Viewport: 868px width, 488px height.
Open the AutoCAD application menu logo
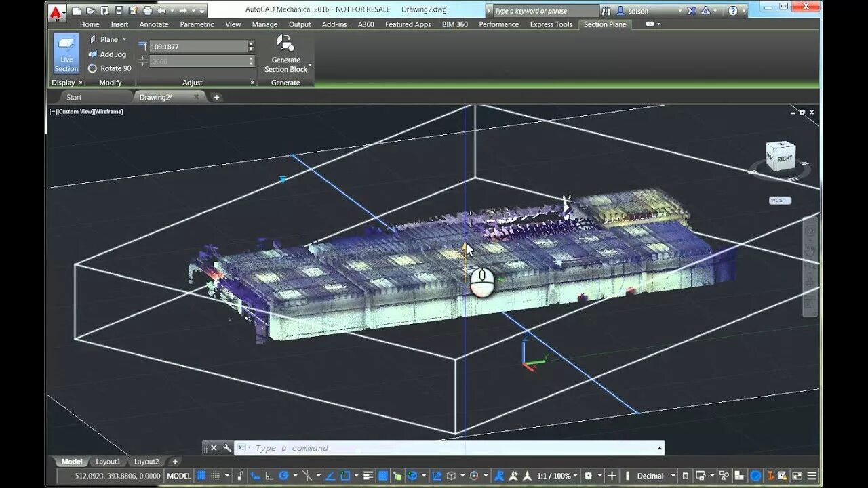[x=58, y=11]
